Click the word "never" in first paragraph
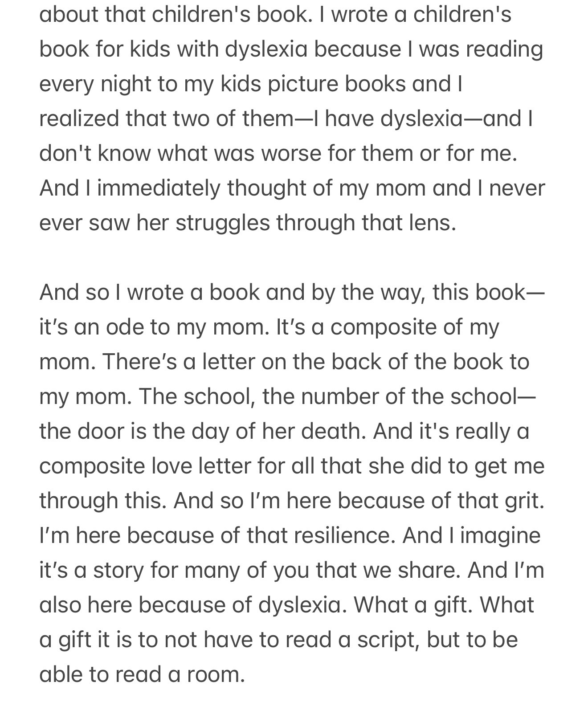Screen dimensions: 588x710 pos(517,188)
